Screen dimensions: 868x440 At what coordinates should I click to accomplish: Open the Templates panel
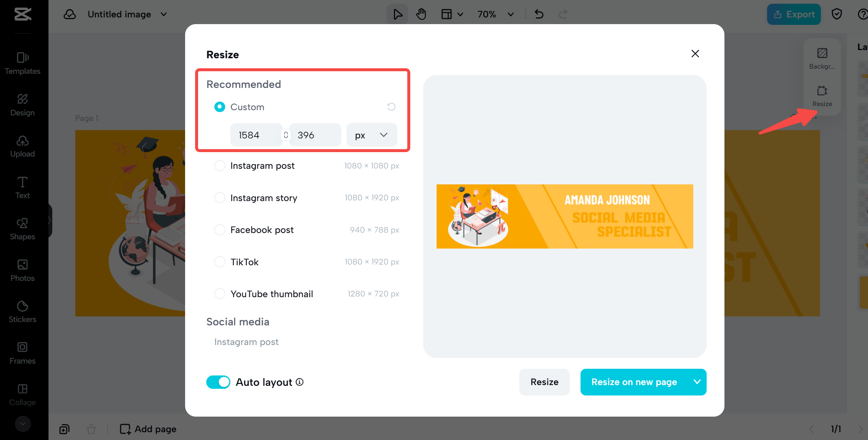pos(23,63)
